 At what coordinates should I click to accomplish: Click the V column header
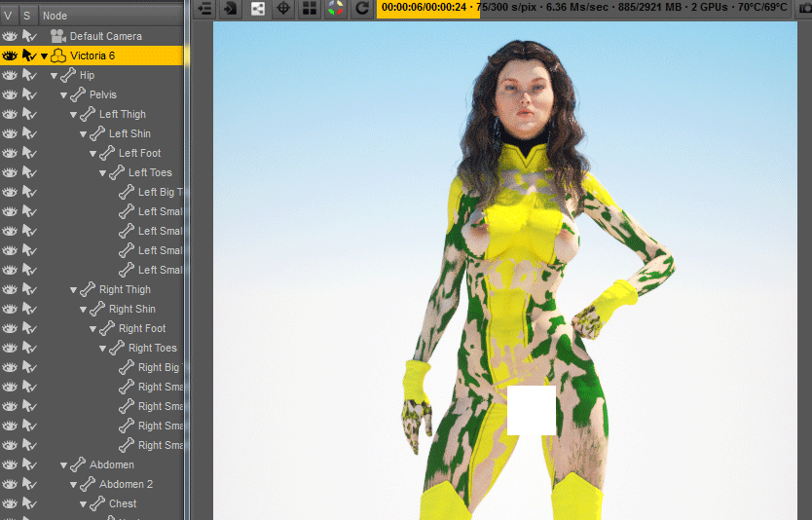coord(8,16)
